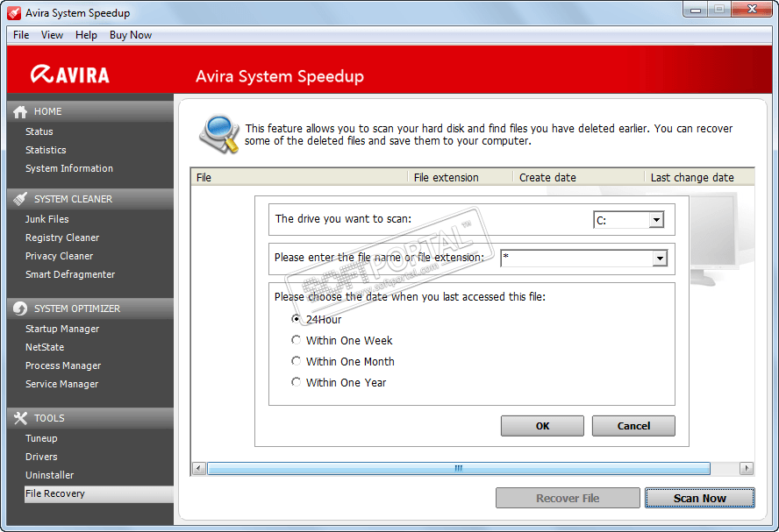Click the Last change date column header

[x=699, y=177]
